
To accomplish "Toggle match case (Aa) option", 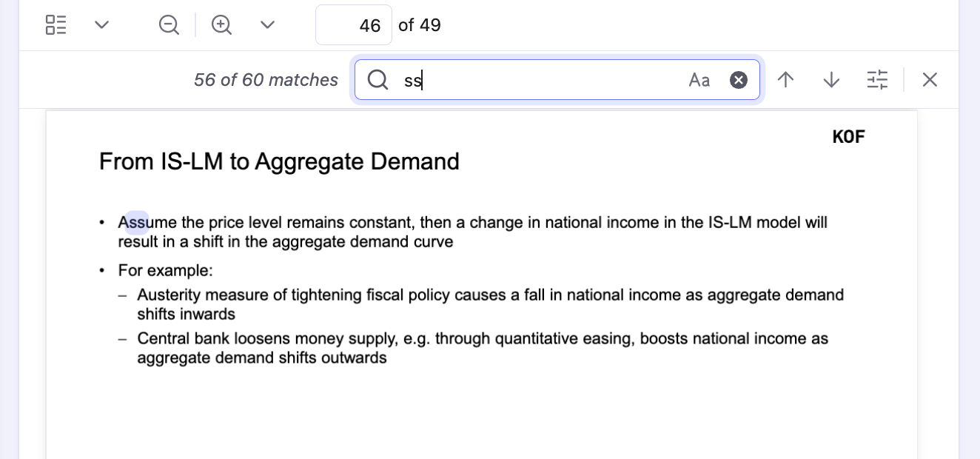I will tap(699, 80).
